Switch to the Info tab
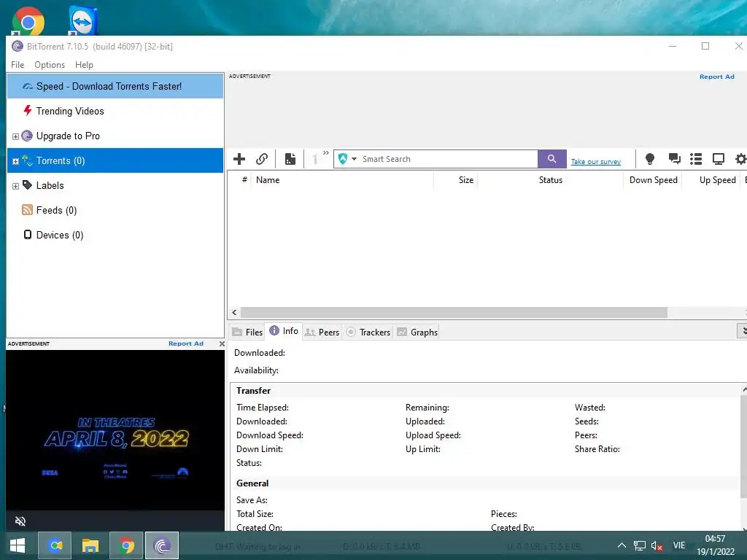This screenshot has height=560, width=747. click(x=284, y=331)
